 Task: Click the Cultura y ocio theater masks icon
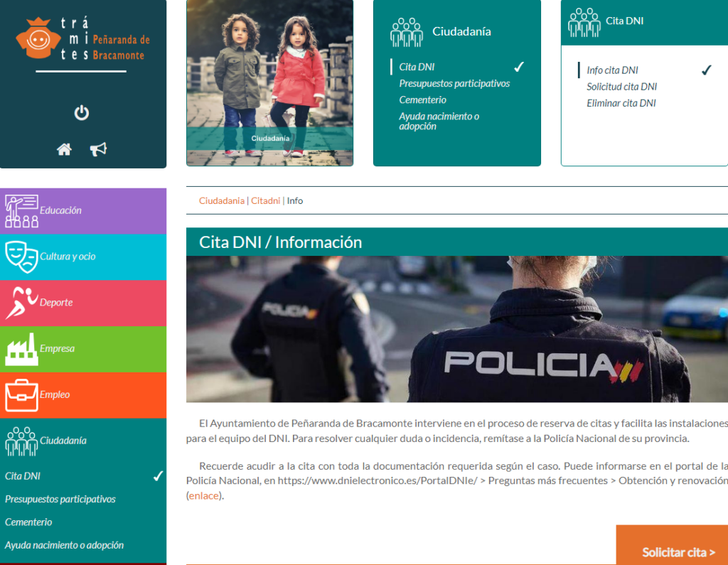click(x=21, y=257)
